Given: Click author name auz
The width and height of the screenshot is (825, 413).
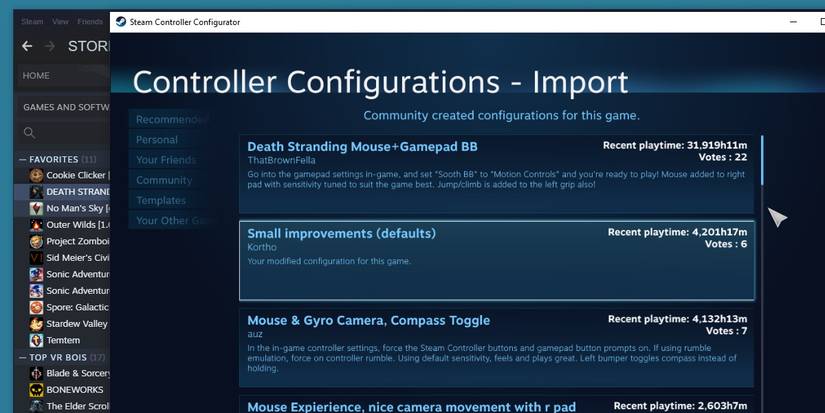Looking at the screenshot, I should pos(255,334).
